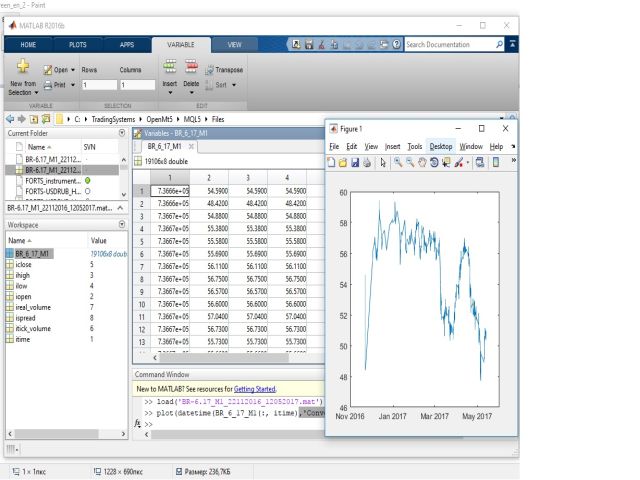Switch to the HOME ribbon tab

pyautogui.click(x=28, y=44)
